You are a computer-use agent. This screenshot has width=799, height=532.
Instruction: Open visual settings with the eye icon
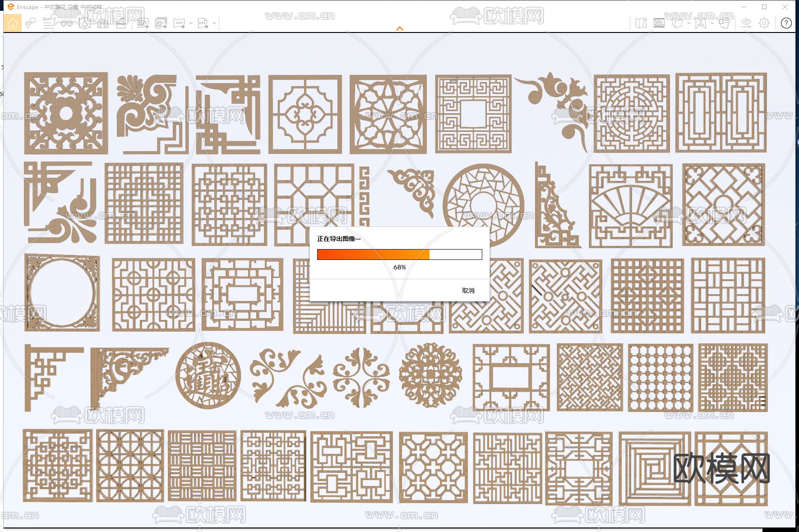[x=746, y=23]
